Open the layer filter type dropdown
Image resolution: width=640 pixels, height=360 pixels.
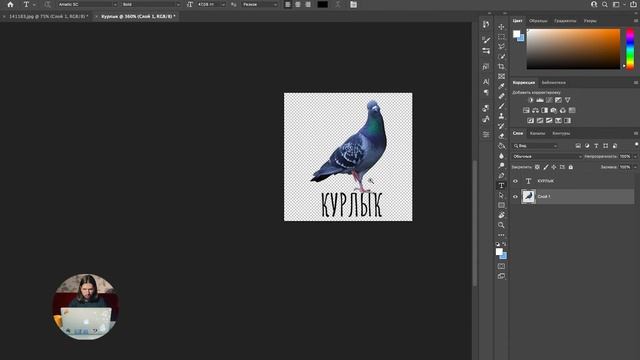(x=535, y=146)
